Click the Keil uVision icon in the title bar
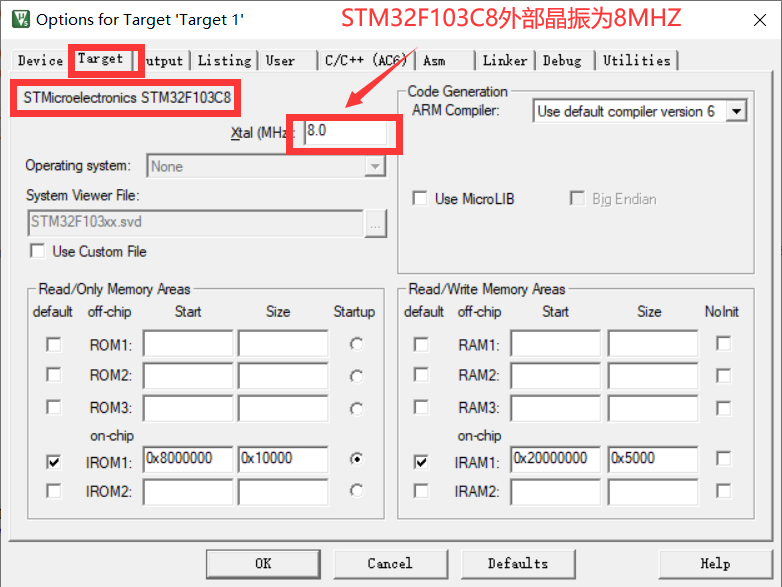The image size is (782, 587). tap(20, 19)
